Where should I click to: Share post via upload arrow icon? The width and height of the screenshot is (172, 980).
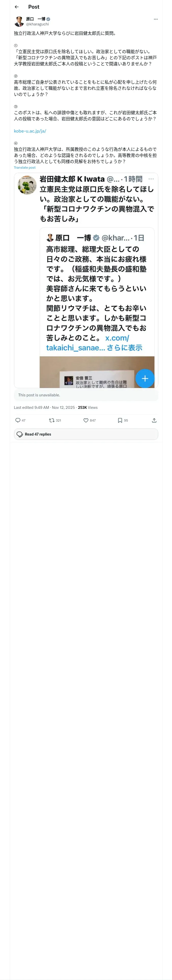154,420
